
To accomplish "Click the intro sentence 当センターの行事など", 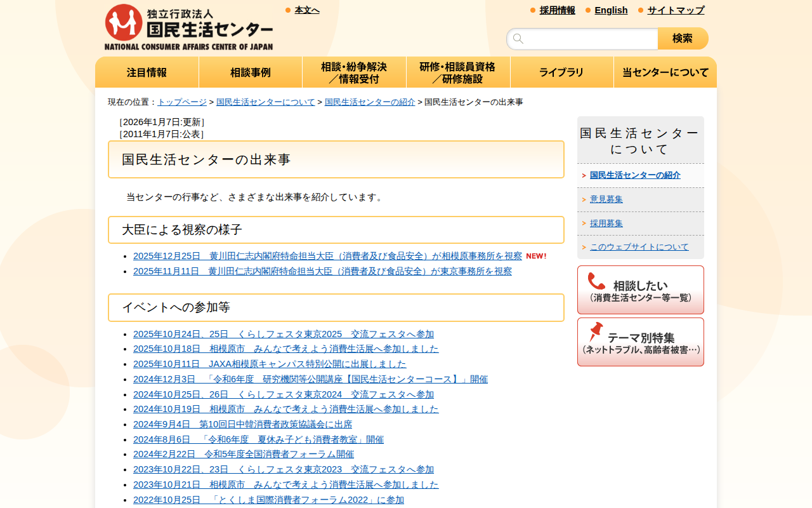I will click(x=256, y=197).
